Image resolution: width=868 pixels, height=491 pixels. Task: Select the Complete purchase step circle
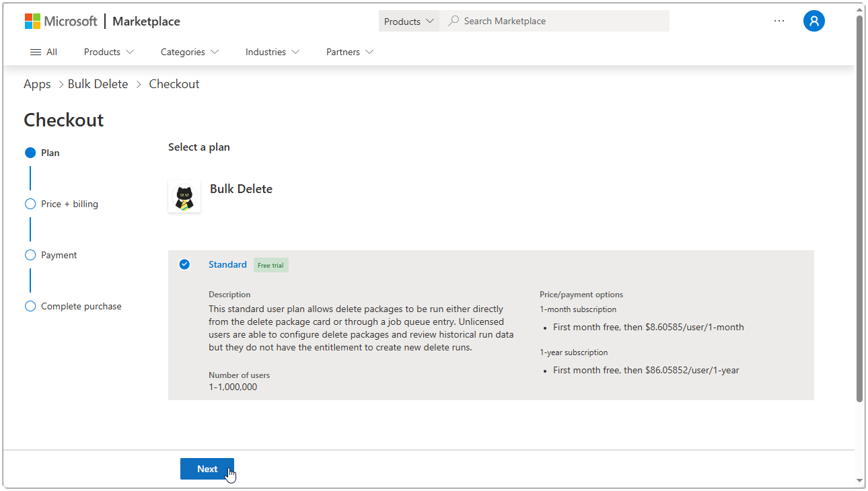(30, 306)
